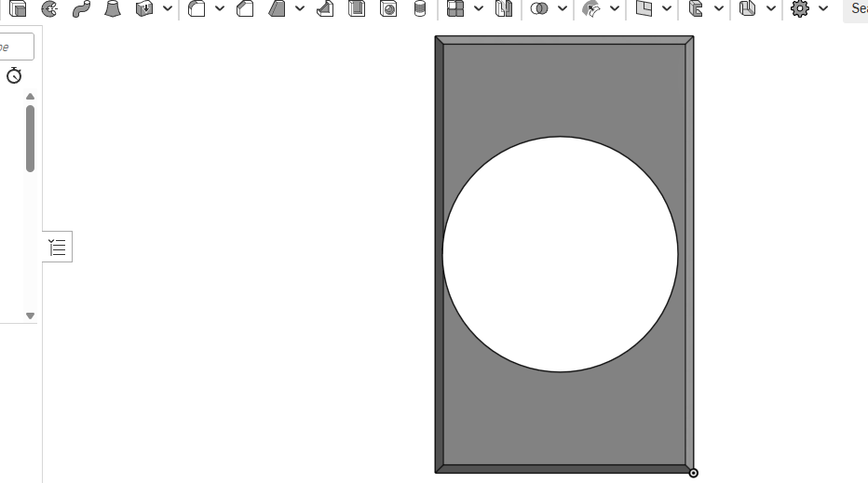This screenshot has height=483, width=868.
Task: Click the feature list scroll up arrow
Action: pos(31,96)
